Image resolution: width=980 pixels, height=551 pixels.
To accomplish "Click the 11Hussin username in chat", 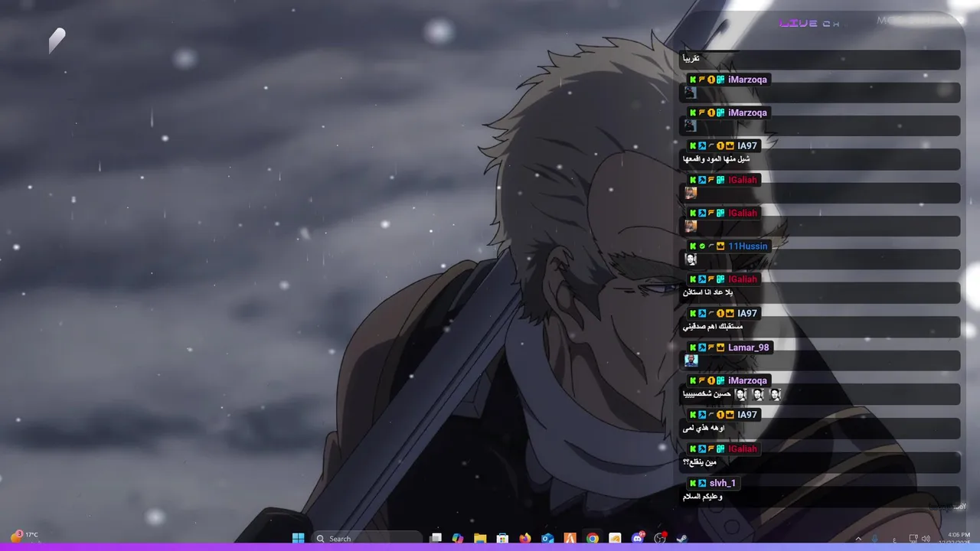I will 748,246.
